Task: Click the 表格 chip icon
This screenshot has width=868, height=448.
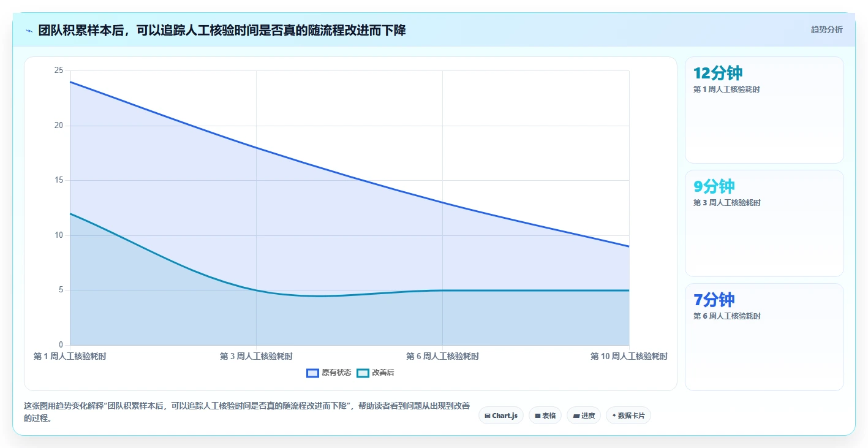Action: tap(537, 416)
